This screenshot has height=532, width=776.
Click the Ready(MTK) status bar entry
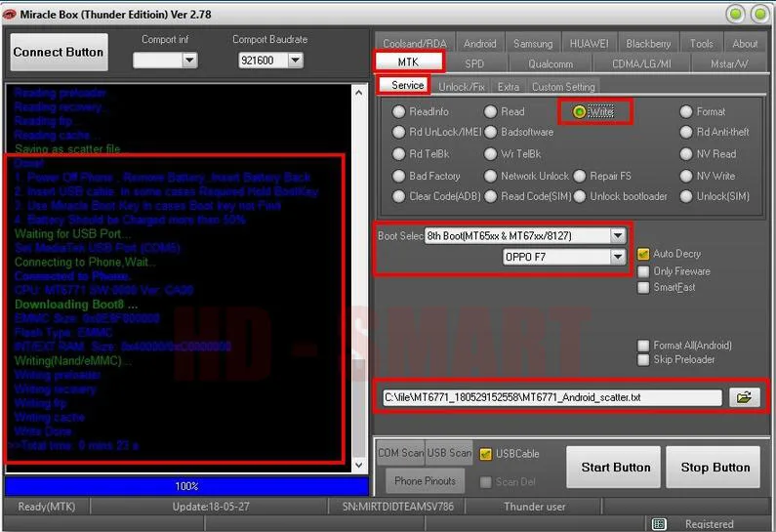[47, 507]
